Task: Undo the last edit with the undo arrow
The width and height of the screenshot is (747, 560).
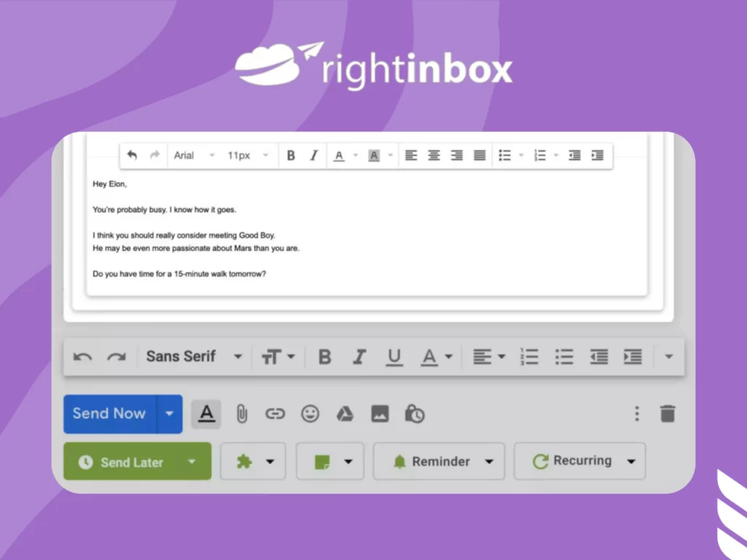Action: (82, 357)
